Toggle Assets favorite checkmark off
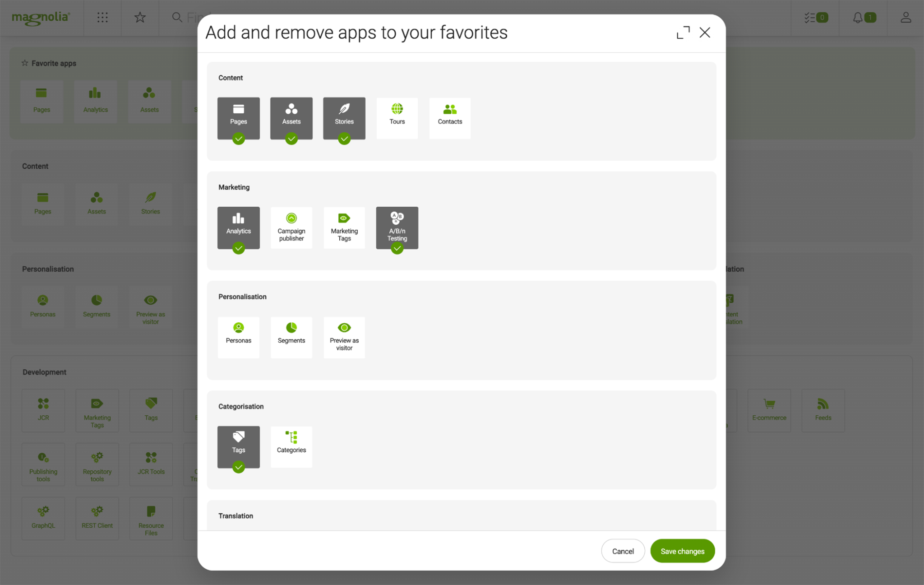The height and width of the screenshot is (585, 924). 291,139
